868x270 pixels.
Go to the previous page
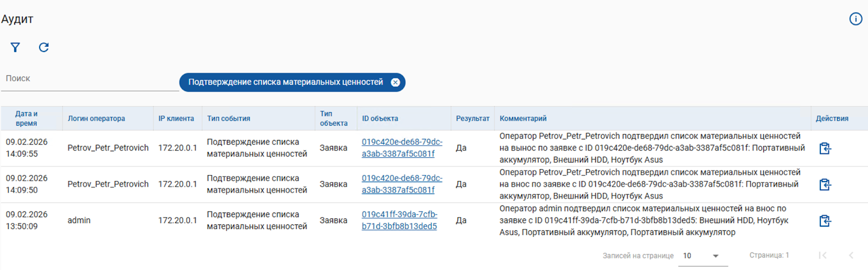pyautogui.click(x=851, y=255)
